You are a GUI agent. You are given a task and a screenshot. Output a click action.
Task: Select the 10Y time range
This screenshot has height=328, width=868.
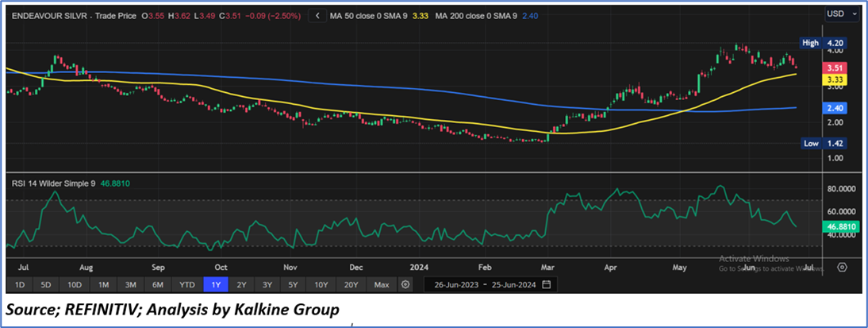321,285
